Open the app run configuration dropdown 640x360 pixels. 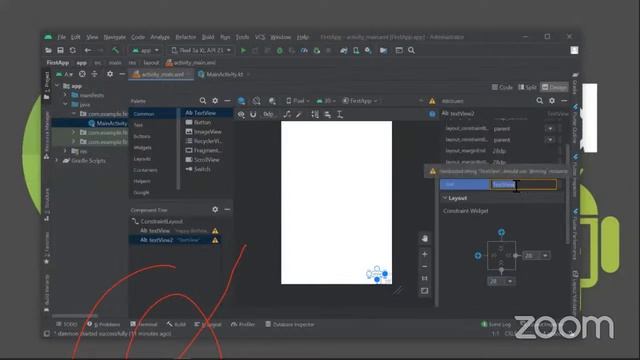pyautogui.click(x=145, y=51)
